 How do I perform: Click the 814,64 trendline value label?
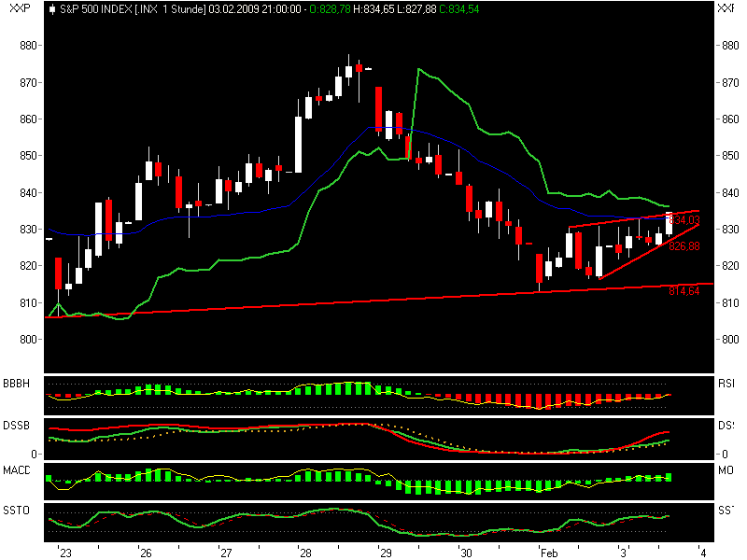point(684,290)
